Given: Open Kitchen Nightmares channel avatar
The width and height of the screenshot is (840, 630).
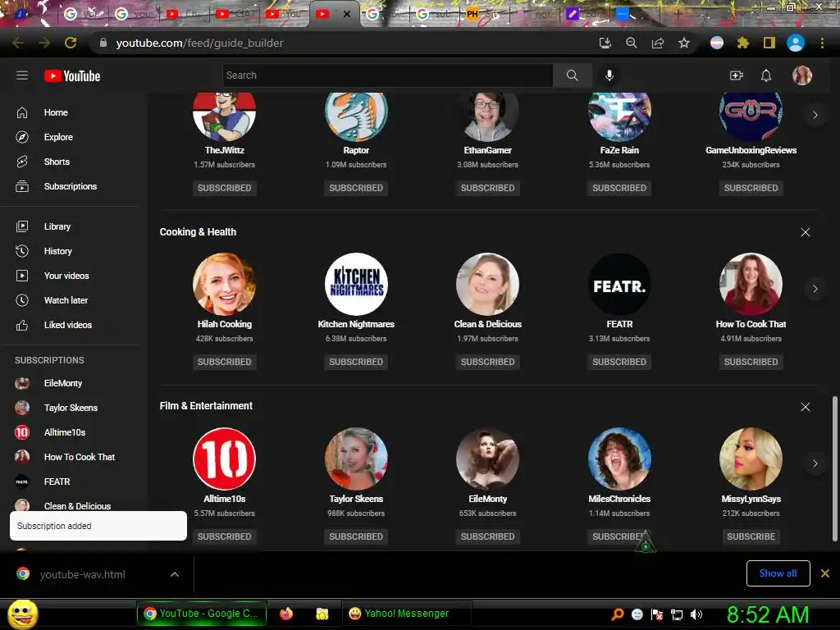Looking at the screenshot, I should click(x=356, y=284).
